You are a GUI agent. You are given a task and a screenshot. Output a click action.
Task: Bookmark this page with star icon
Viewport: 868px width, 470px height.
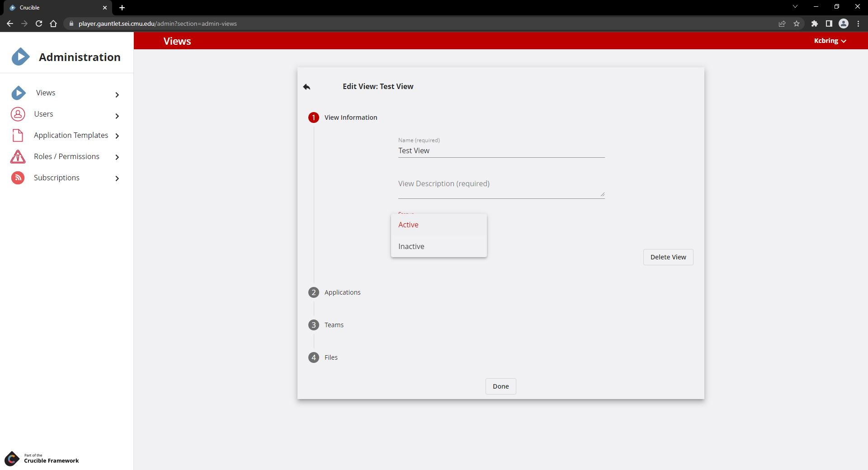796,23
